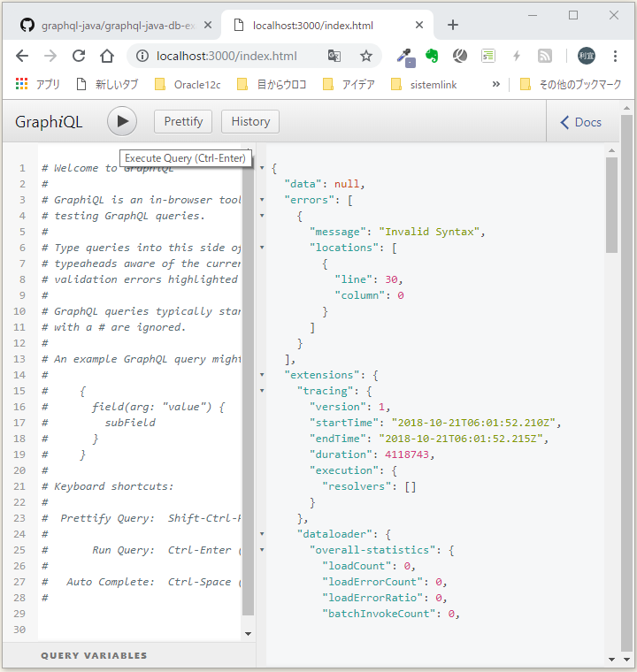
Task: Expand the Query Variables panel
Action: pos(94,656)
